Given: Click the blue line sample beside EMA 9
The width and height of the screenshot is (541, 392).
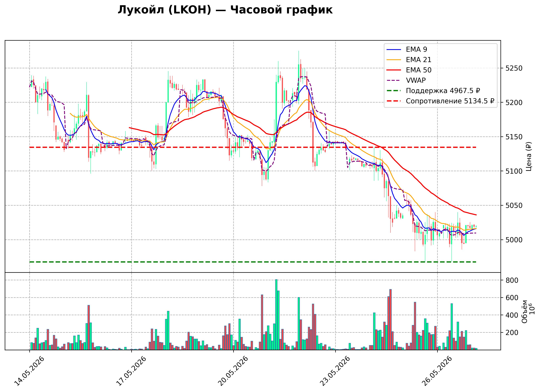Looking at the screenshot, I should coord(394,50).
